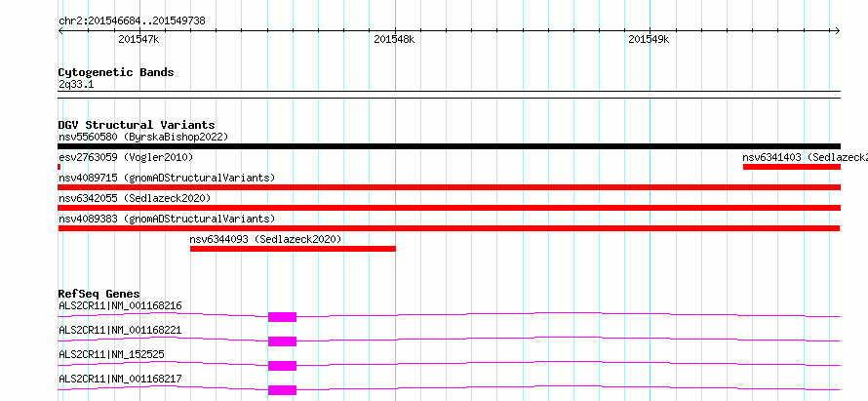Click the nsv6344093 (Sedlazeck2020) label

(265, 240)
